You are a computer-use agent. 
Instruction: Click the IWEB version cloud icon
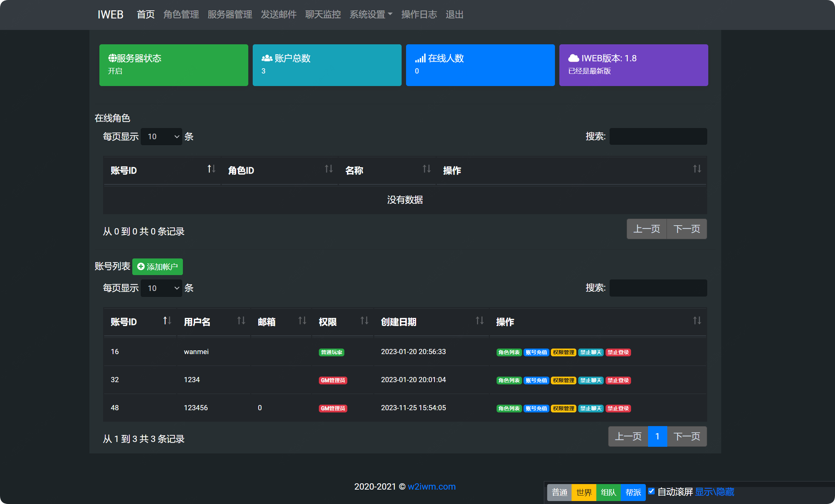(x=573, y=58)
